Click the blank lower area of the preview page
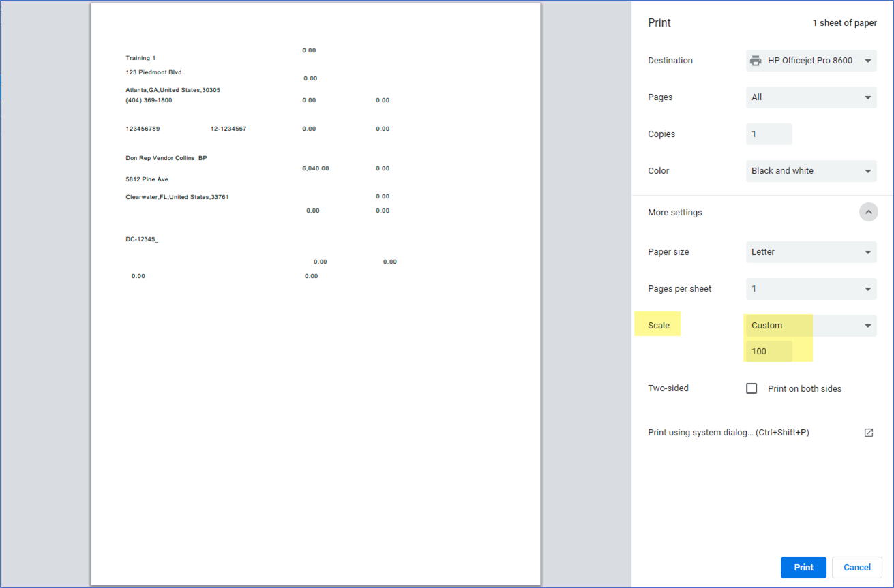 click(x=315, y=443)
